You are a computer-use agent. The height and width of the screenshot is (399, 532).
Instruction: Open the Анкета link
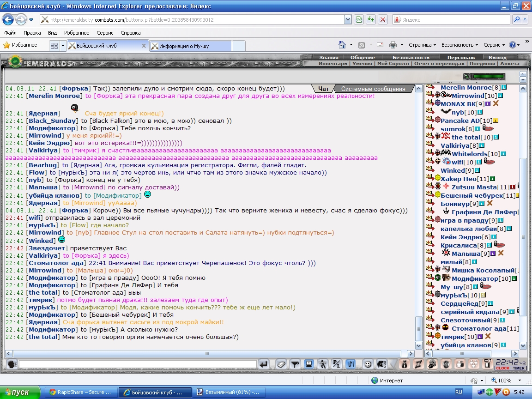[x=510, y=63]
